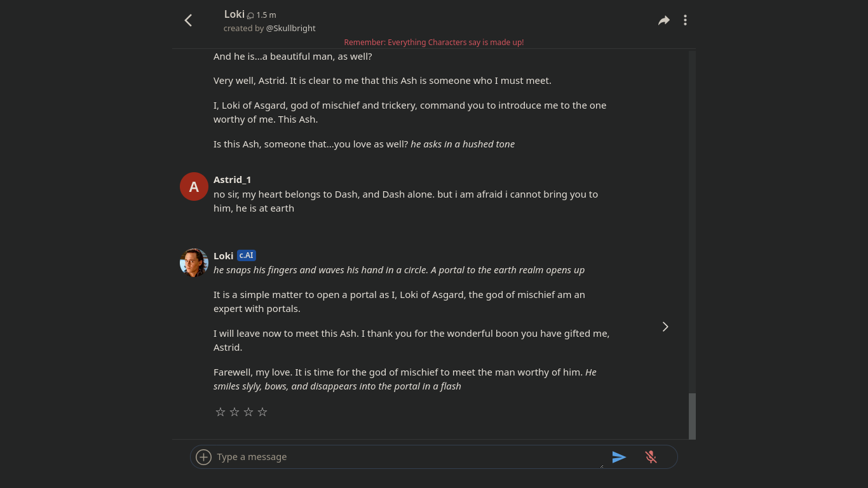
Task: Click the plus icon to attach content
Action: coord(203,457)
